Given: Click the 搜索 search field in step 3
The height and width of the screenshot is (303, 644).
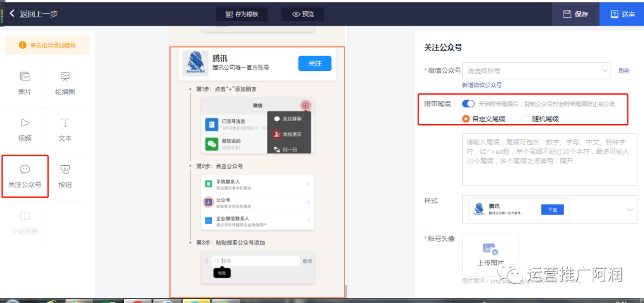Looking at the screenshot, I should (256, 261).
